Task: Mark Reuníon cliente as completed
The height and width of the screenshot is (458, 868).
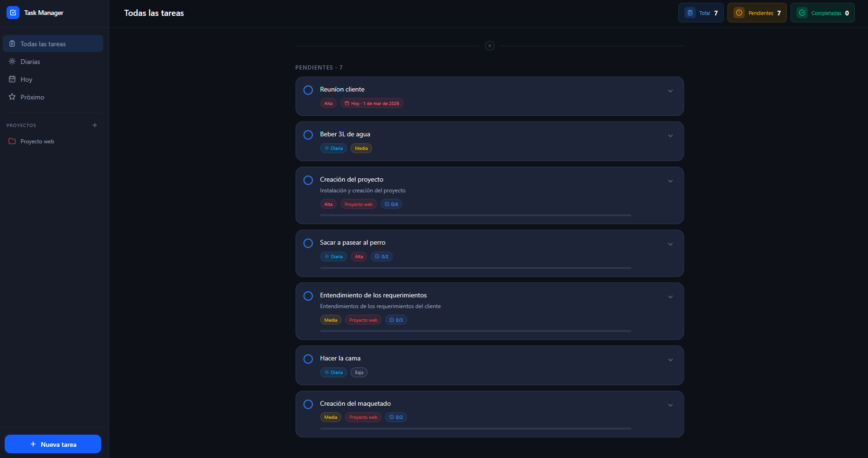Action: [x=308, y=90]
